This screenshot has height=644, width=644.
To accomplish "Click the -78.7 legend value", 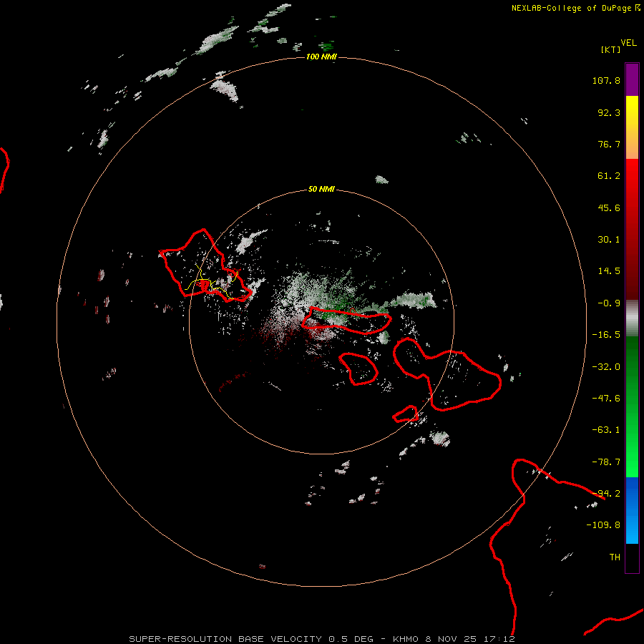I will tap(606, 462).
